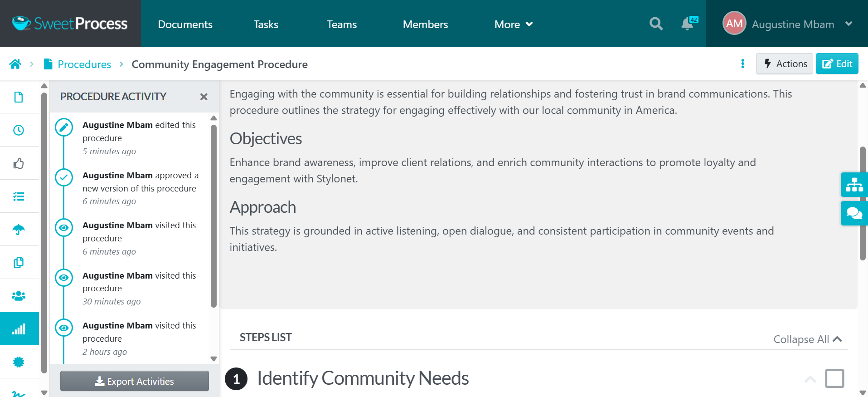Open sidebar thumbs-up approvals icon
The height and width of the screenshot is (397, 868).
coord(19,163)
